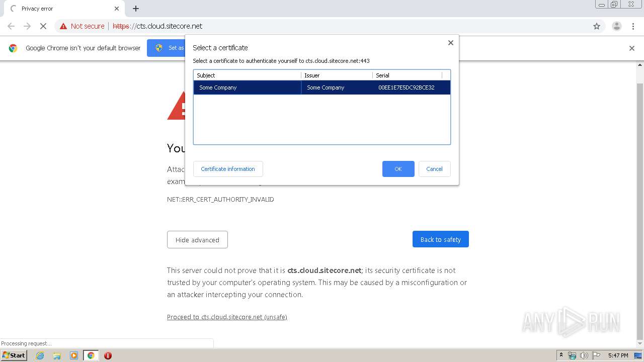Image resolution: width=644 pixels, height=362 pixels.
Task: Open the file explorer taskbar icon
Action: click(57, 355)
